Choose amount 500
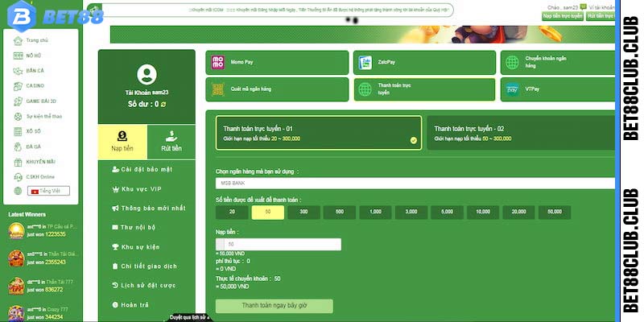This screenshot has width=644, height=322. click(x=339, y=213)
